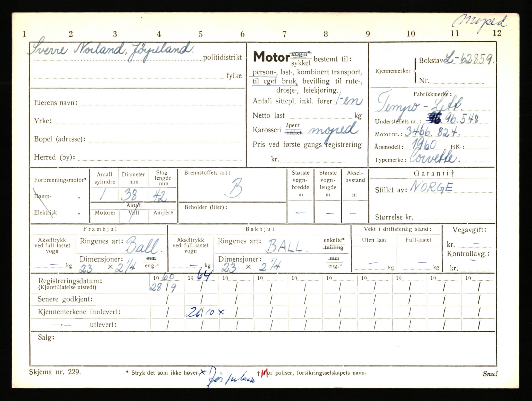The image size is (532, 401).
Task: Click the 'Yrke:' field label
Action: click(x=43, y=121)
